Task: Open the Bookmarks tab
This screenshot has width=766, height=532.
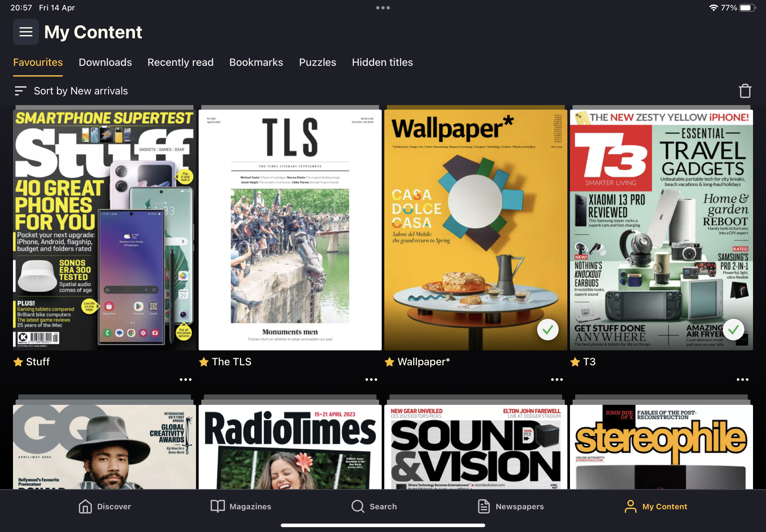Action: 256,62
